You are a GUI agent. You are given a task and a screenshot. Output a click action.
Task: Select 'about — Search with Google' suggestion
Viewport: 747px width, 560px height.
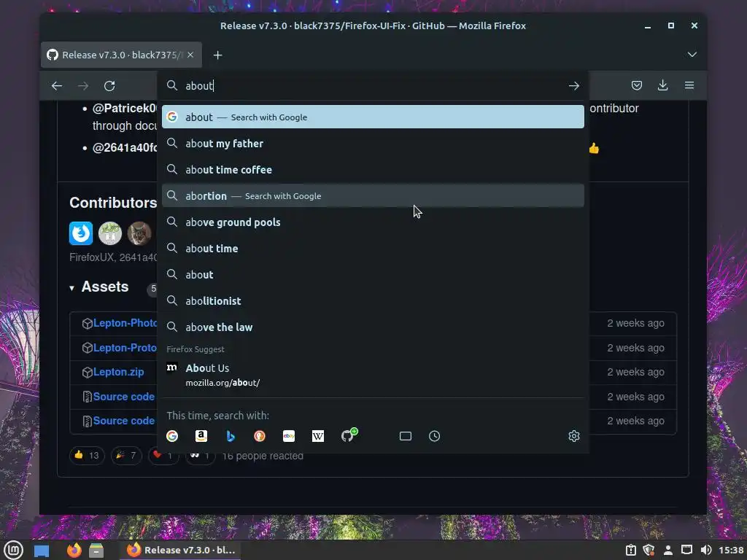(x=373, y=117)
